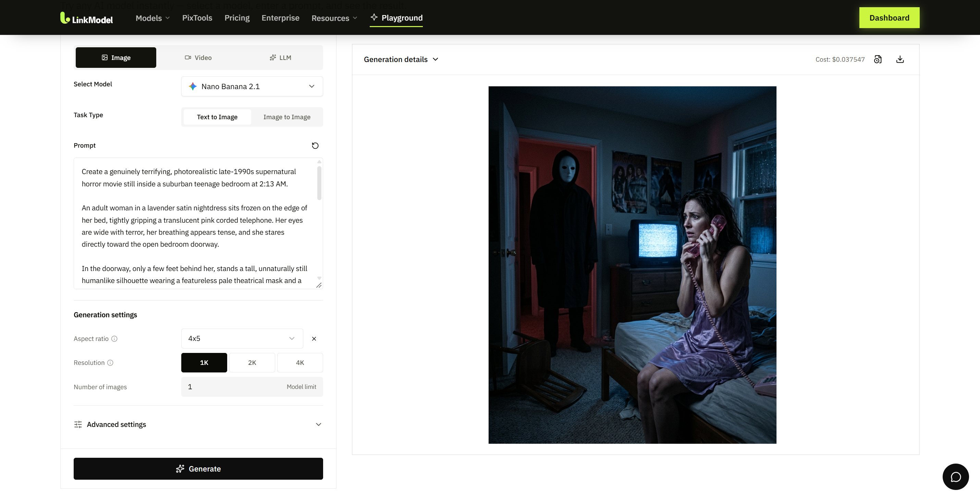
Task: Click the Aspect ratio info icon
Action: (114, 339)
